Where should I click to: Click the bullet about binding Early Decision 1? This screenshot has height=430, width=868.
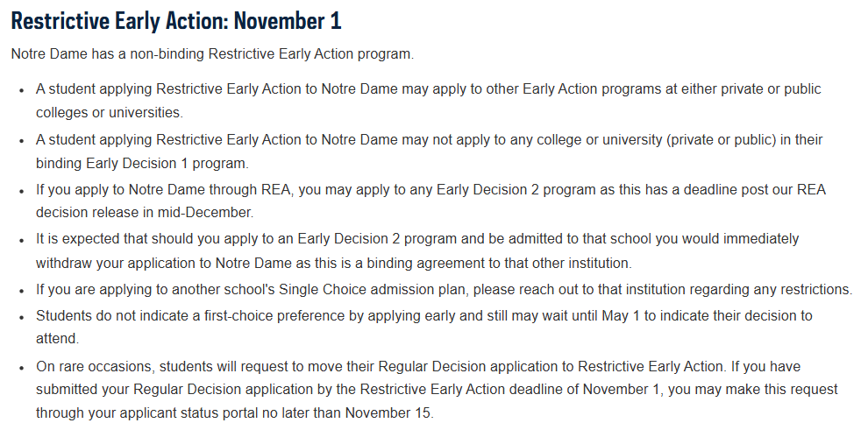429,152
